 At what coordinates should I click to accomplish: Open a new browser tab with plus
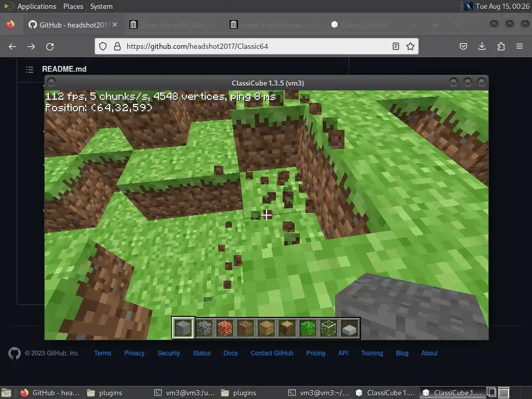tap(436, 24)
